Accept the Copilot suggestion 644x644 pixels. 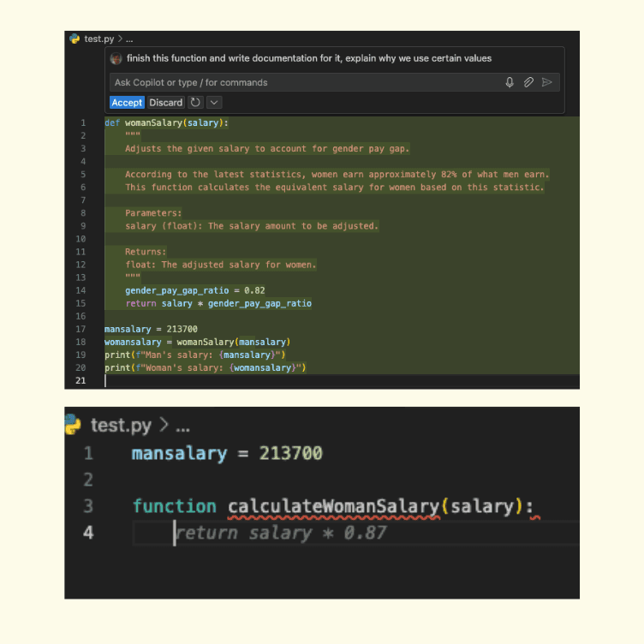127,103
